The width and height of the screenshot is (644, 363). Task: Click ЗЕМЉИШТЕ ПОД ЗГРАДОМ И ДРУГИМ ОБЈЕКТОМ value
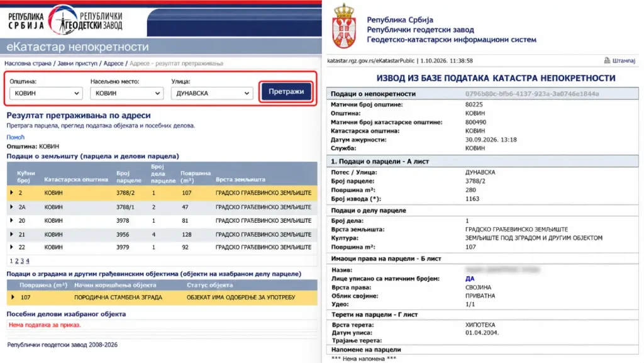coord(534,238)
